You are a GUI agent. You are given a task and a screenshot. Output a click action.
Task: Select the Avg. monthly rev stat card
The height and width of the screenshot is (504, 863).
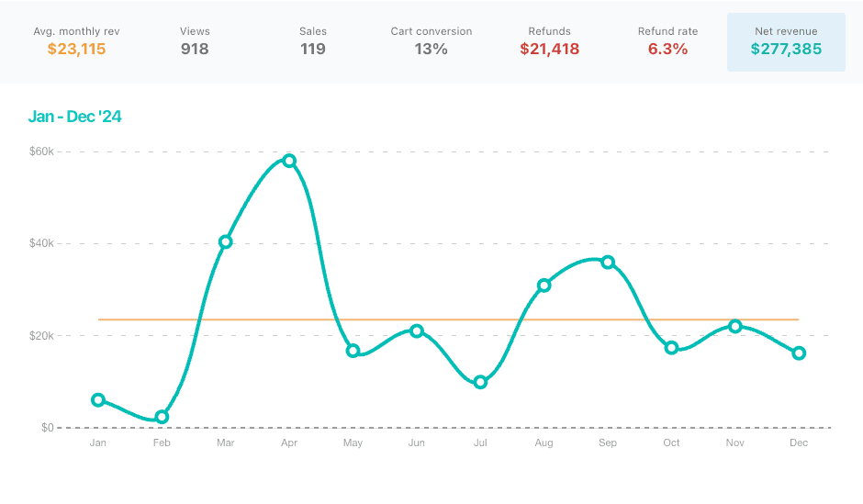coord(77,41)
